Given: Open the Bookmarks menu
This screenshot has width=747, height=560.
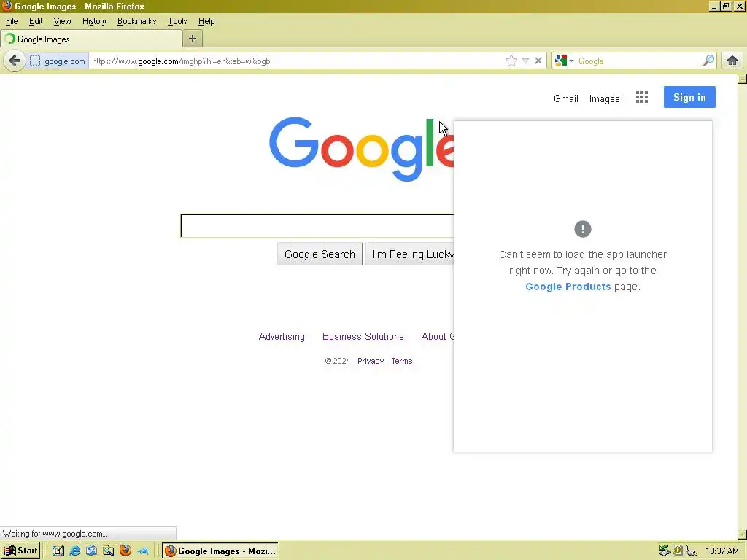Looking at the screenshot, I should coord(136,21).
